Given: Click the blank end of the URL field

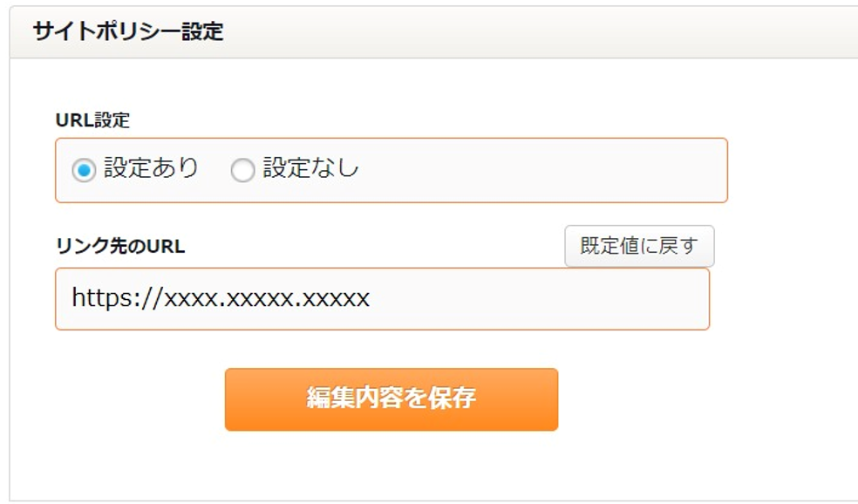Looking at the screenshot, I should 558,299.
